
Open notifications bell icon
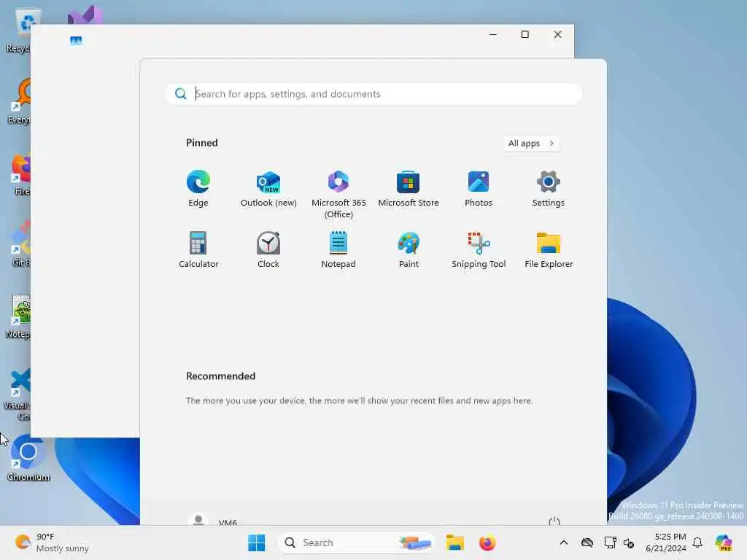697,542
